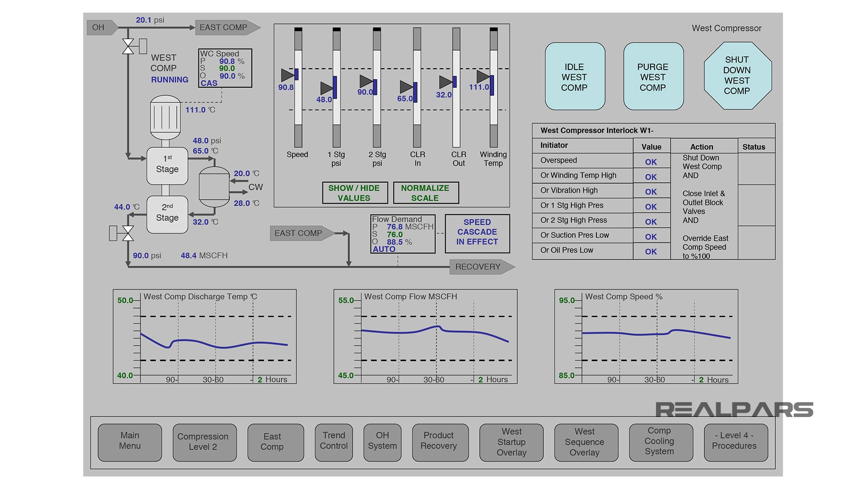Navigate to the Main Menu screen
The width and height of the screenshot is (868, 488).
[x=130, y=442]
